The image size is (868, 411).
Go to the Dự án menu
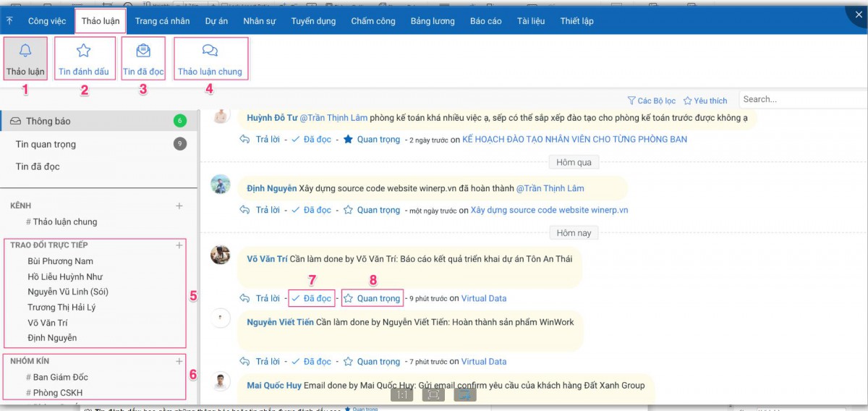tap(216, 21)
